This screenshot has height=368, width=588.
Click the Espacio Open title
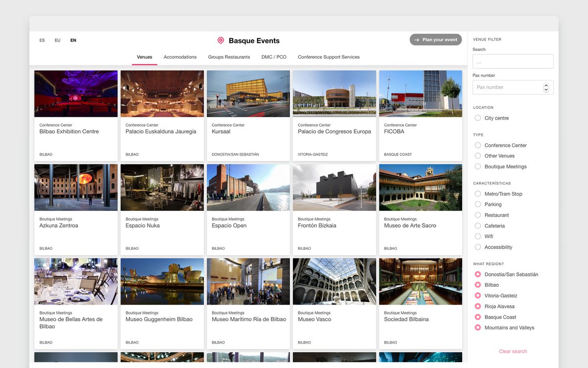click(229, 226)
